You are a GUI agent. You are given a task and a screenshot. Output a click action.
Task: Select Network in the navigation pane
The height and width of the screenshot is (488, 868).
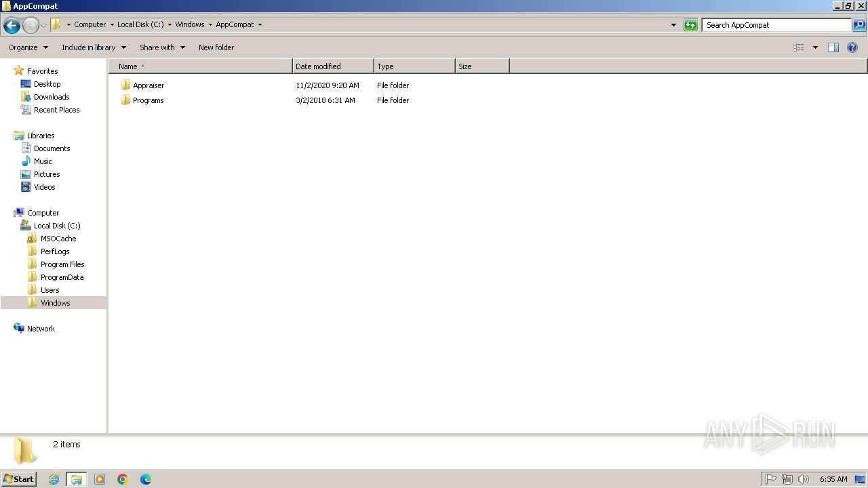tap(41, 329)
